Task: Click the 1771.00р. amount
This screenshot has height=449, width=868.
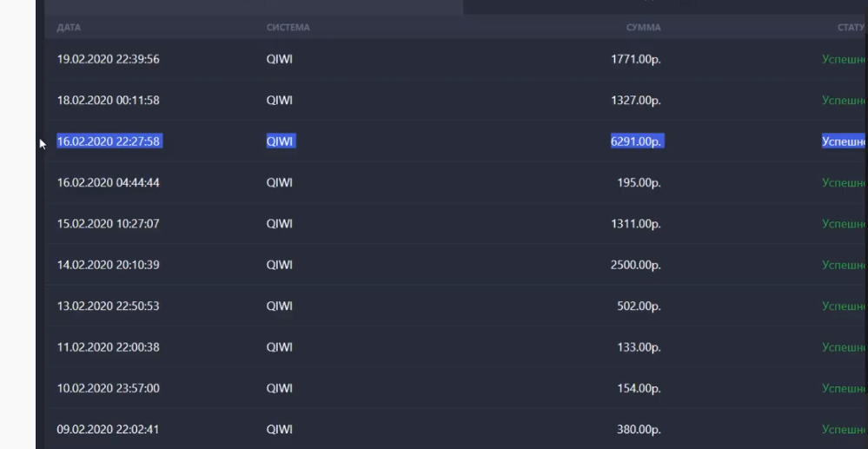Action: tap(635, 60)
